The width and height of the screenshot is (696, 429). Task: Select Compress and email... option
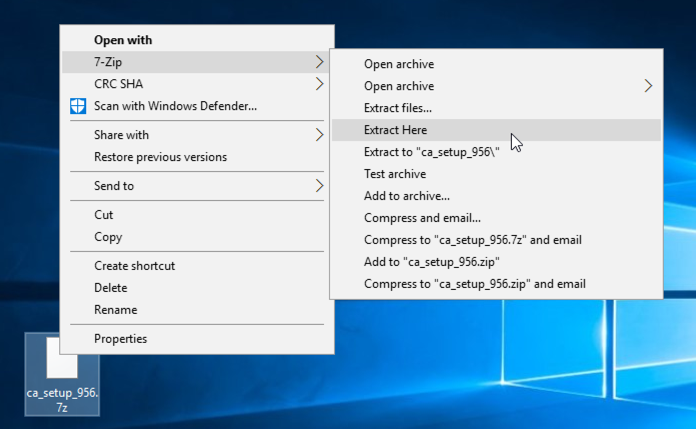coord(422,218)
